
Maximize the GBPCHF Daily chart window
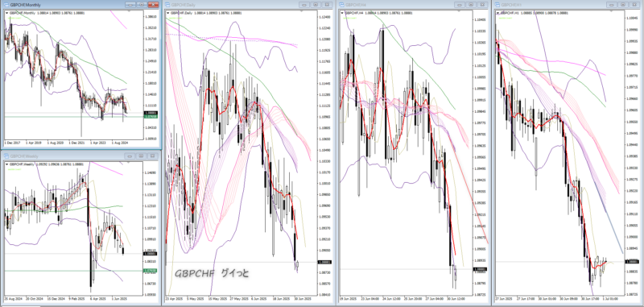(316, 5)
